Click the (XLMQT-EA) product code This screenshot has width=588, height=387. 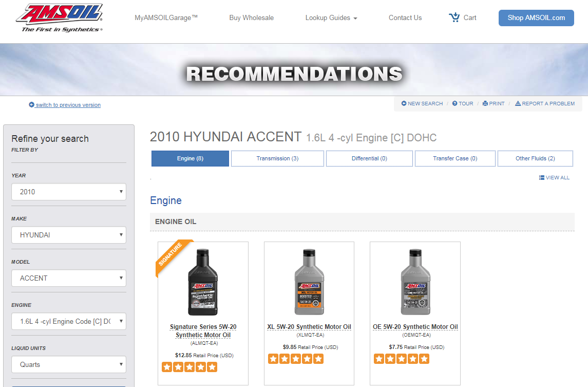click(310, 335)
